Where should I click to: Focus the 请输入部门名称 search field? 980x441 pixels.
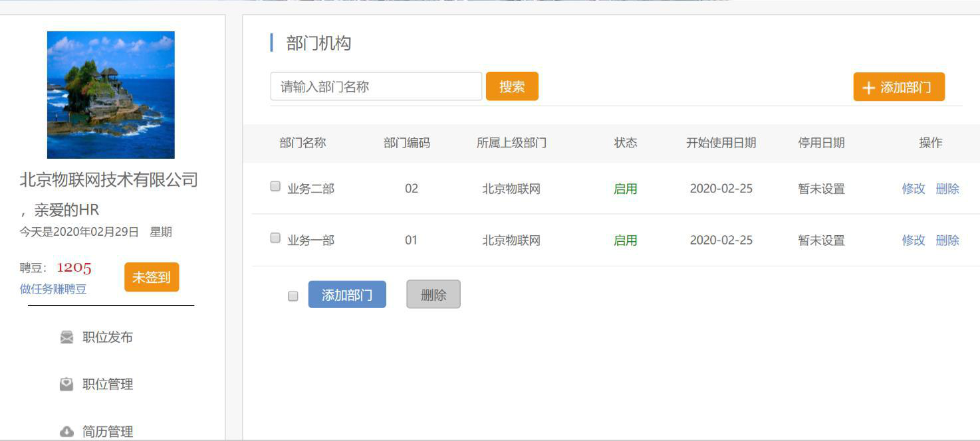[x=376, y=86]
